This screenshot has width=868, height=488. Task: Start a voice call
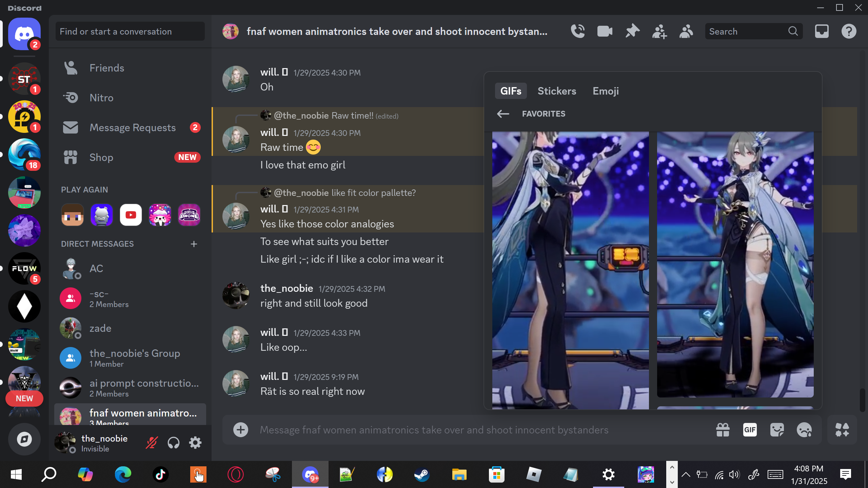(578, 31)
